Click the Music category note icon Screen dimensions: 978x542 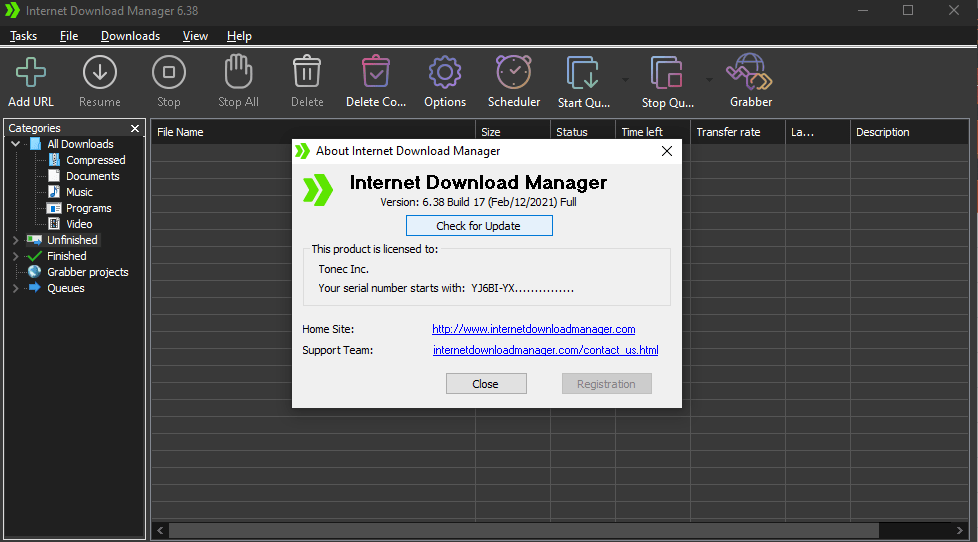point(54,192)
